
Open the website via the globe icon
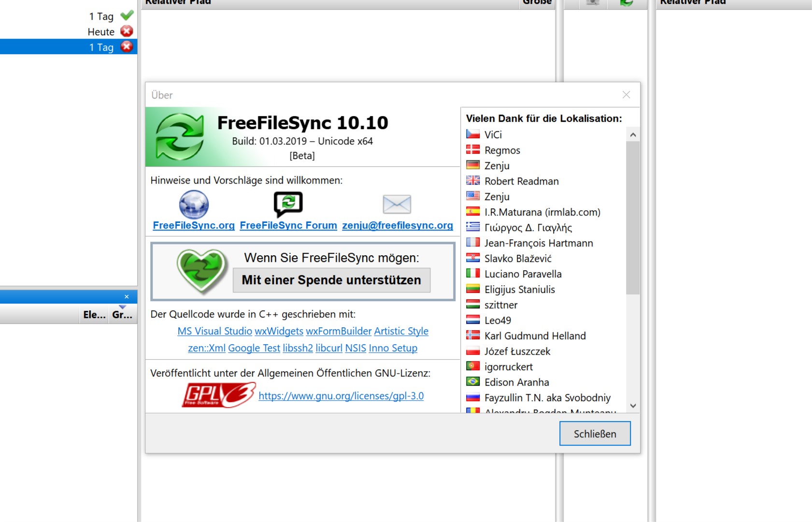[x=194, y=204]
